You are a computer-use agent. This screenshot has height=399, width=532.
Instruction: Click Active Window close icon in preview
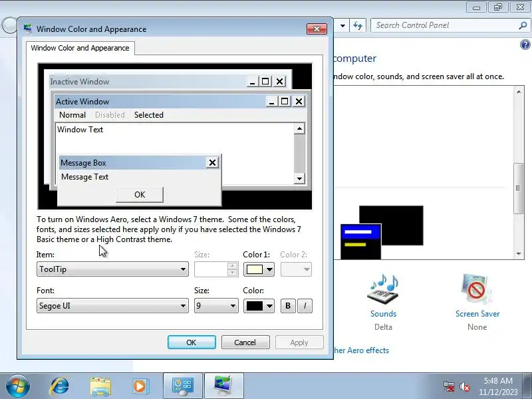pyautogui.click(x=299, y=101)
